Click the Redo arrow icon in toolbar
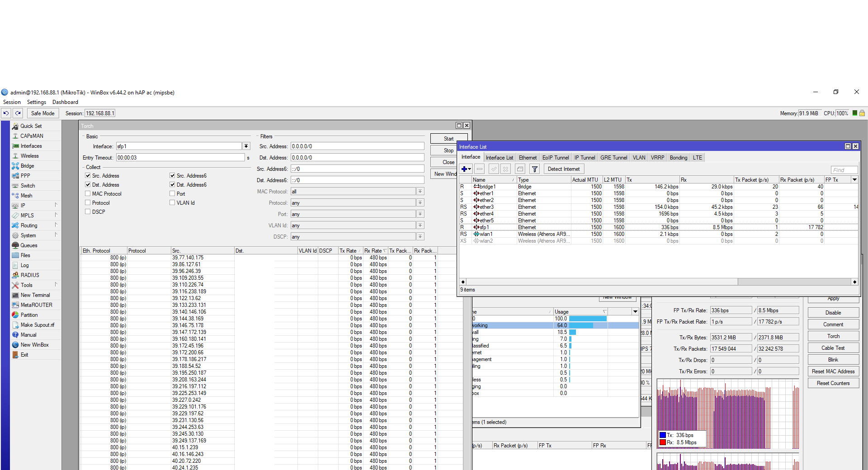The image size is (868, 470). [18, 113]
